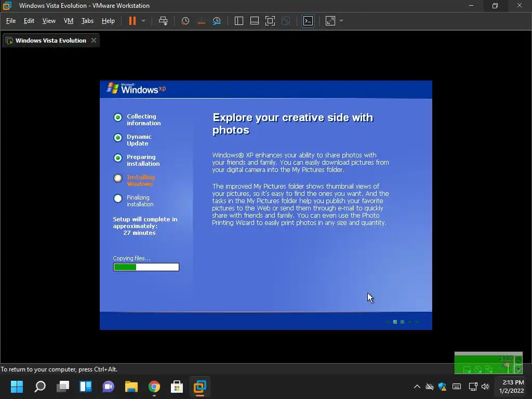
Task: Click the 'Copying files...' label
Action: tap(131, 258)
